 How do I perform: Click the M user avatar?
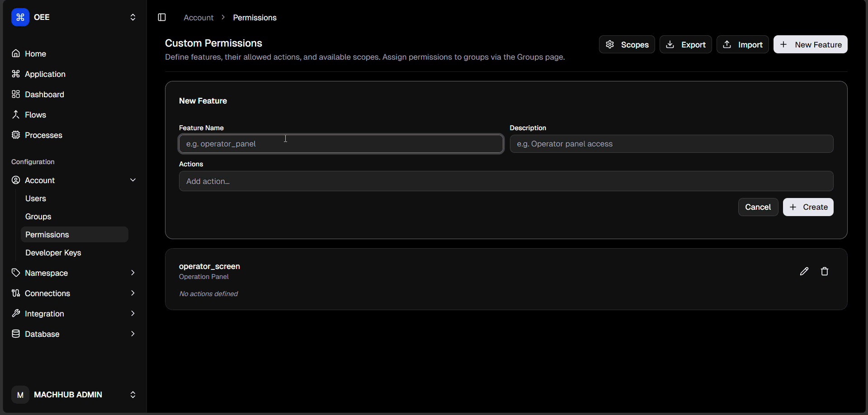20,395
